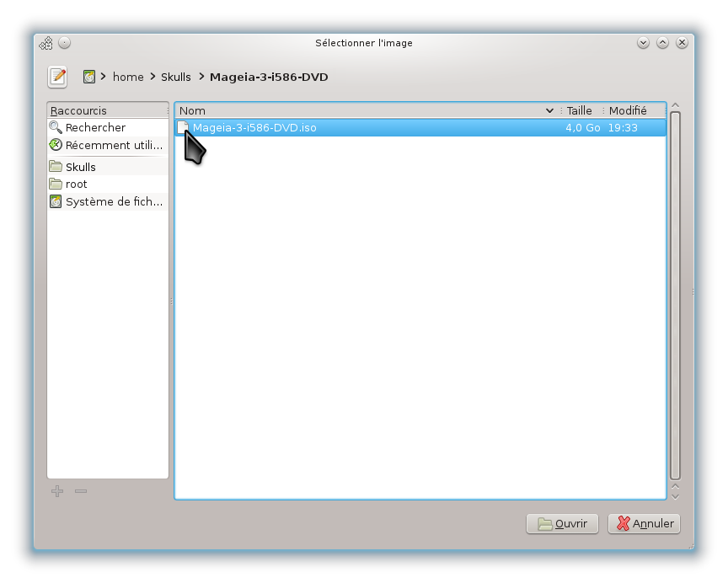728x583 pixels.
Task: Sort files by the Modifié column
Action: point(634,110)
